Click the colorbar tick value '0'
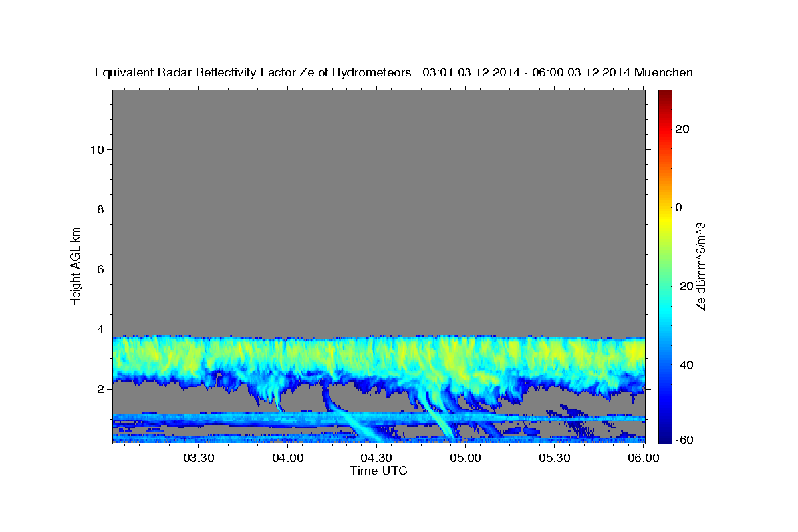 679,207
